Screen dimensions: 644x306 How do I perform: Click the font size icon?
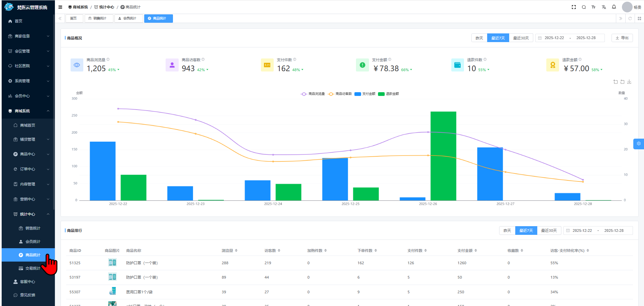click(x=593, y=7)
